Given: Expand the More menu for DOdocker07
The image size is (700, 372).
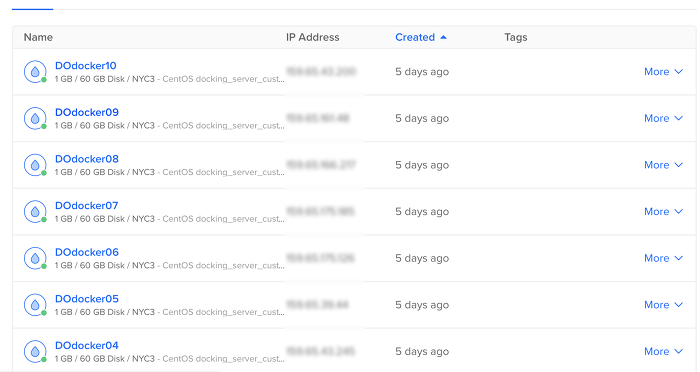Looking at the screenshot, I should pyautogui.click(x=663, y=212).
